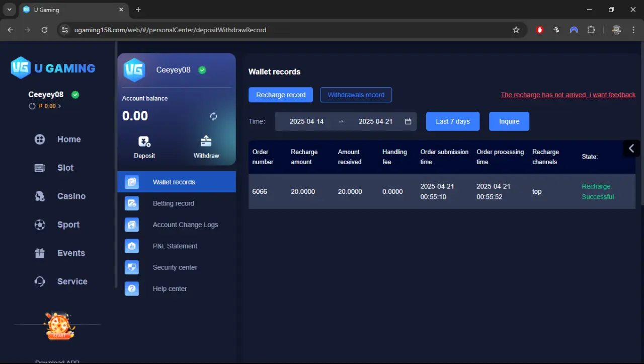The image size is (644, 364).
Task: Open the Service headset icon
Action: 40,281
